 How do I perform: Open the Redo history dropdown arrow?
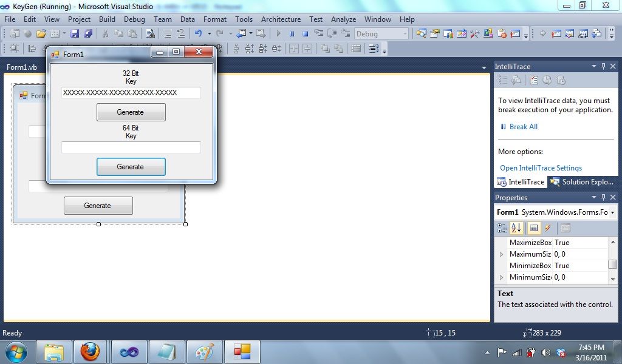click(x=230, y=34)
